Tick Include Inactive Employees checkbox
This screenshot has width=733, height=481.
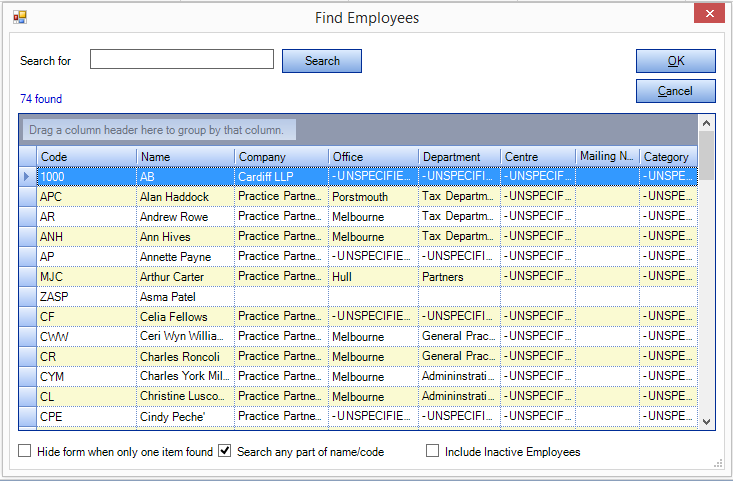coord(432,451)
